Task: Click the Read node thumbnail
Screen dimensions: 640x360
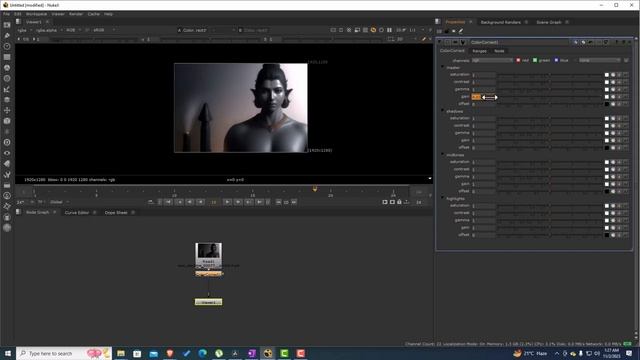Action: tap(209, 251)
